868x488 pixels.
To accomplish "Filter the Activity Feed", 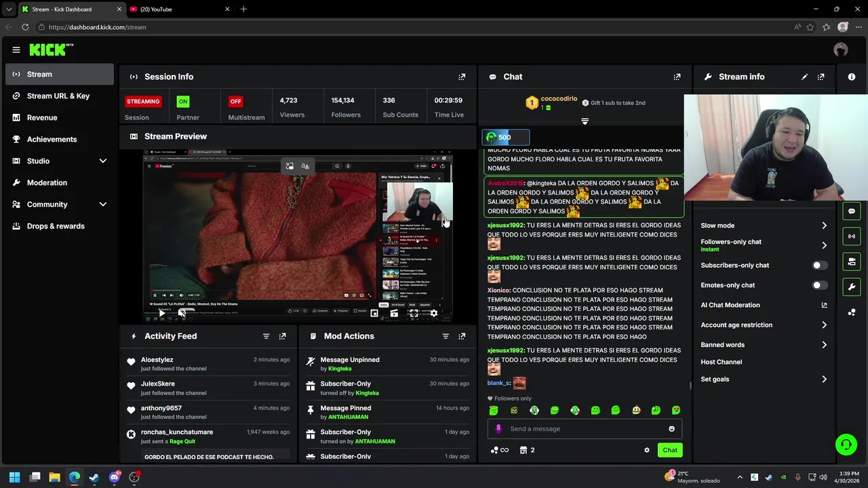I will 266,336.
